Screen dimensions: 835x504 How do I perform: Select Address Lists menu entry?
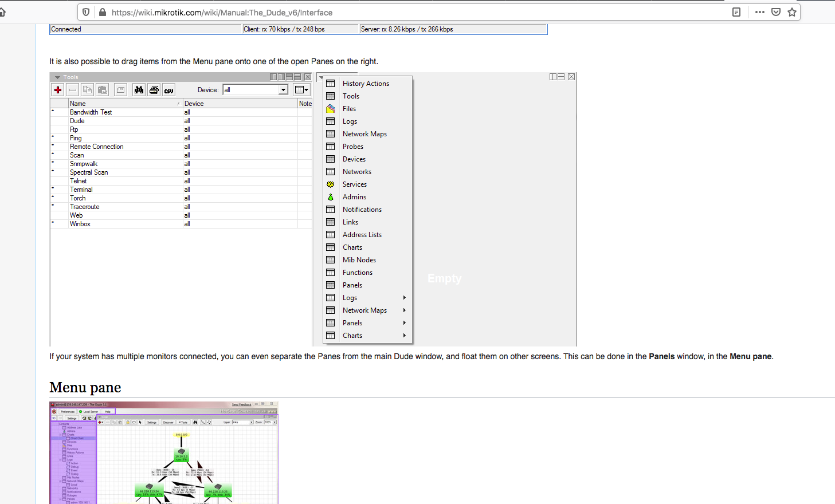tap(368, 235)
